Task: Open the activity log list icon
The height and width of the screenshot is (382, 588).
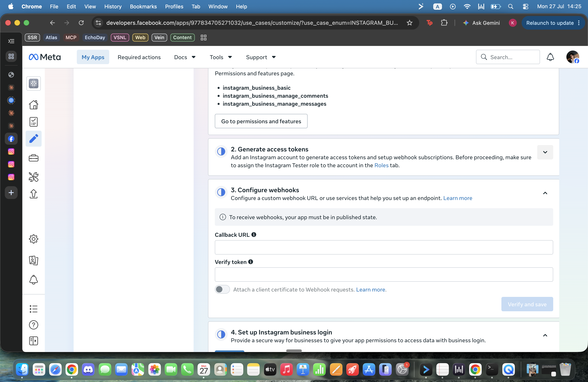Action: tap(34, 309)
